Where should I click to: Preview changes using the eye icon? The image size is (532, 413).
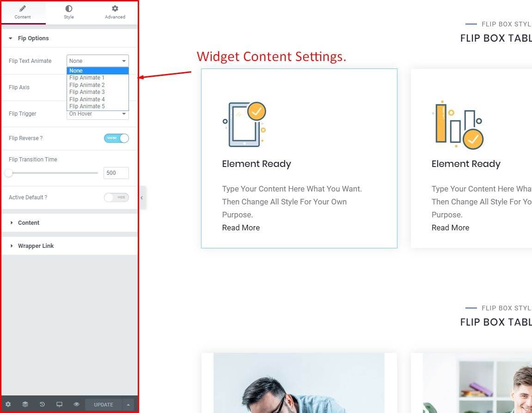pos(76,404)
